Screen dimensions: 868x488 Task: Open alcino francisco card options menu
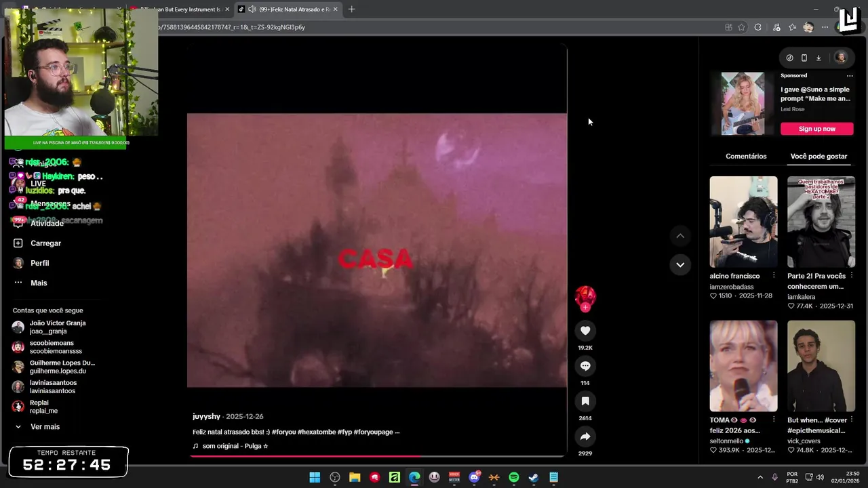tap(774, 275)
